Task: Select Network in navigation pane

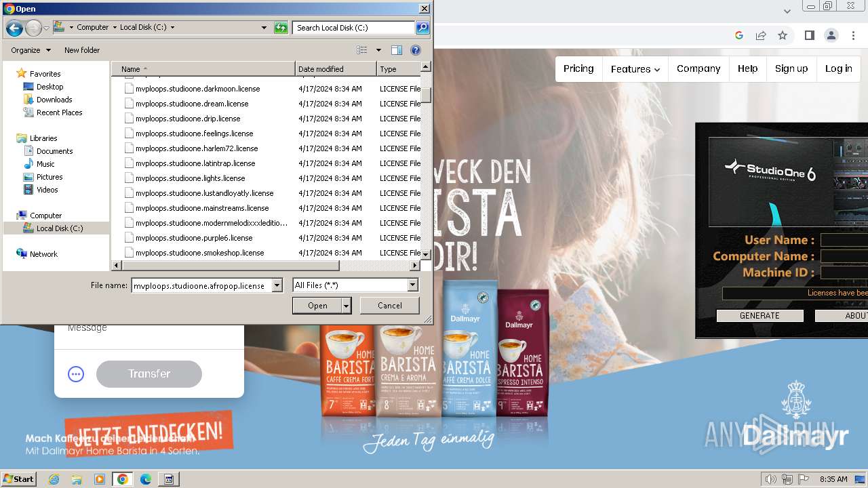Action: pos(43,254)
